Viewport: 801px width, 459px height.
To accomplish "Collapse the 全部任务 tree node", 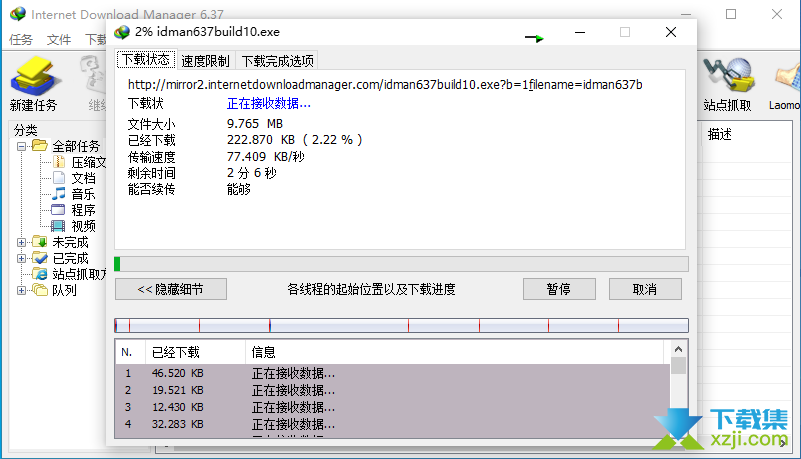I will coord(21,147).
